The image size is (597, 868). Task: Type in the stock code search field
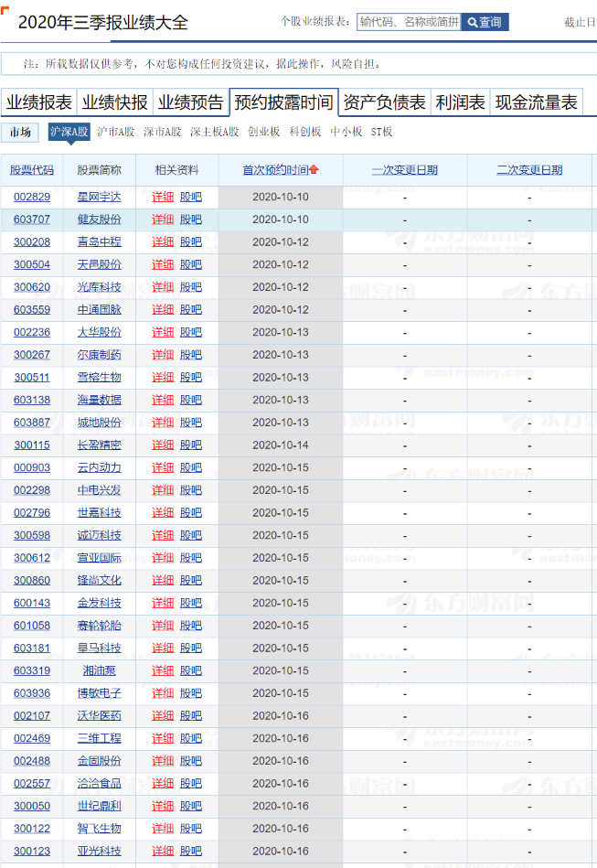(x=409, y=22)
